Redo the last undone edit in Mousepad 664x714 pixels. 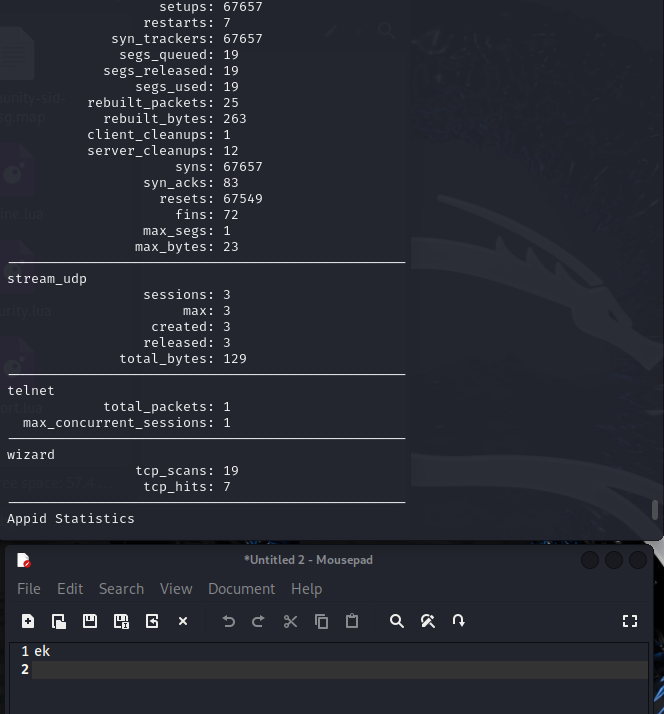click(259, 621)
